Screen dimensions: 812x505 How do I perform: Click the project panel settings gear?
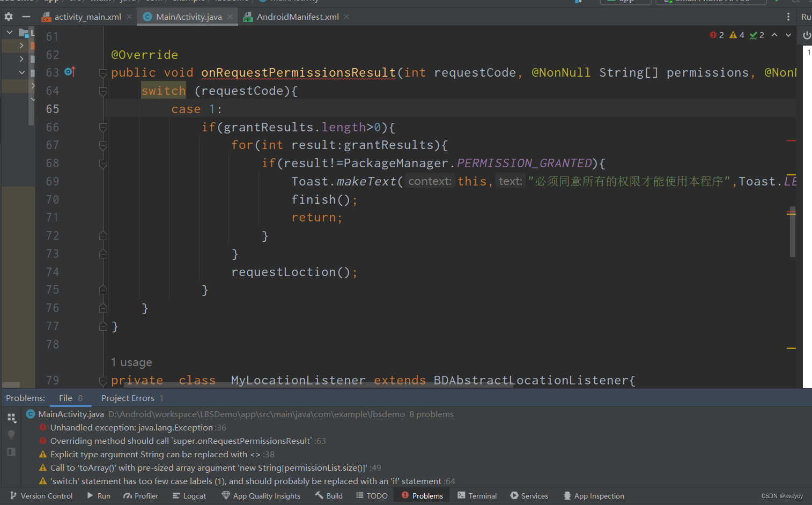(8, 17)
